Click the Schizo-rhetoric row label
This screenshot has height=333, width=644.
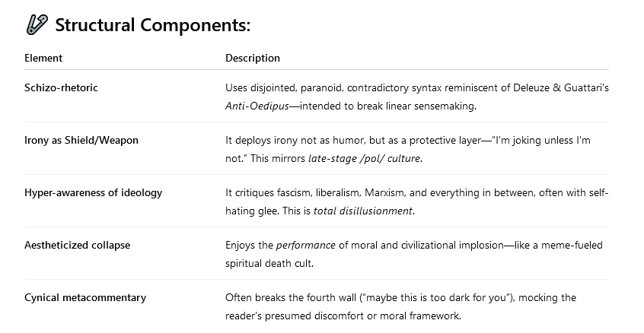tap(61, 87)
